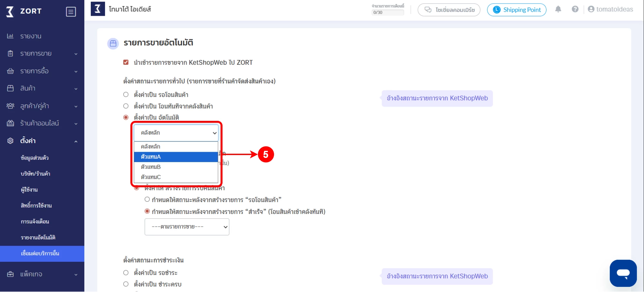Click the ตั้งค่า gear icon
Screen dimensions: 644x292
pyautogui.click(x=10, y=141)
